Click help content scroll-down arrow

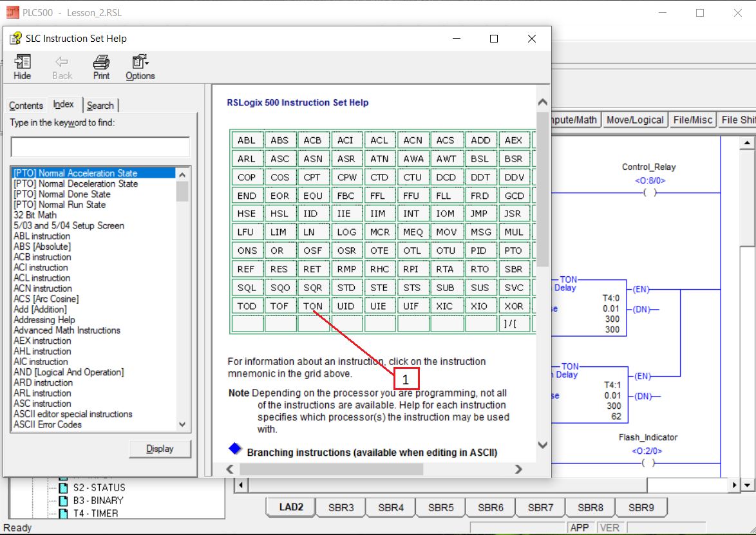pyautogui.click(x=542, y=445)
